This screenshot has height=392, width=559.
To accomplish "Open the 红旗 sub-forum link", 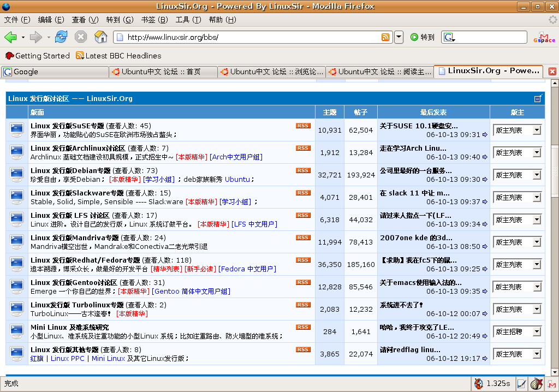I will 37,359.
